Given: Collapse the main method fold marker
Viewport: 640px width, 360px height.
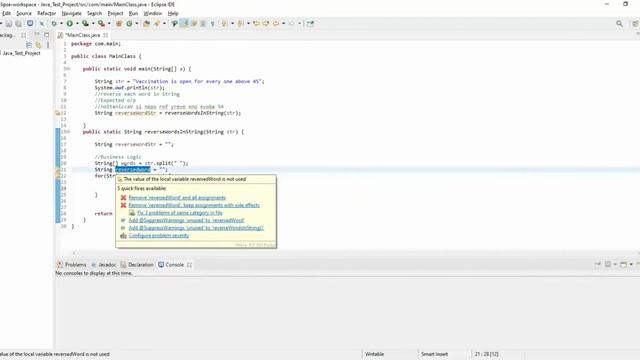Looking at the screenshot, I should [68, 69].
